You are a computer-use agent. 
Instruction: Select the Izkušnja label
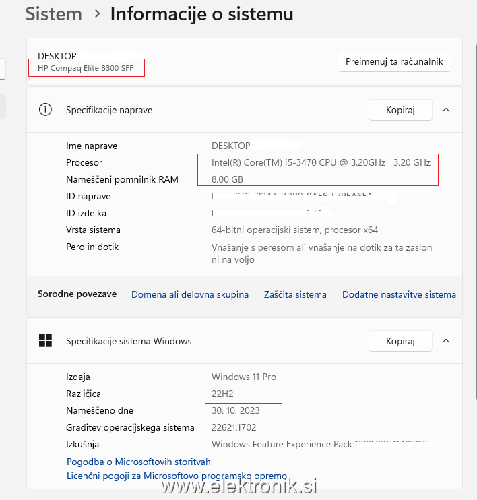[82, 444]
